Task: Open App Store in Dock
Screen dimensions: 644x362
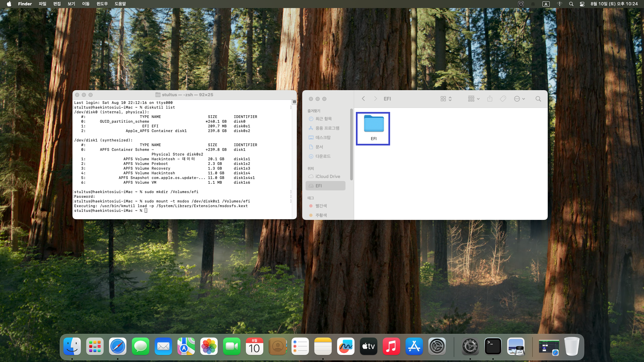Action: 414,346
